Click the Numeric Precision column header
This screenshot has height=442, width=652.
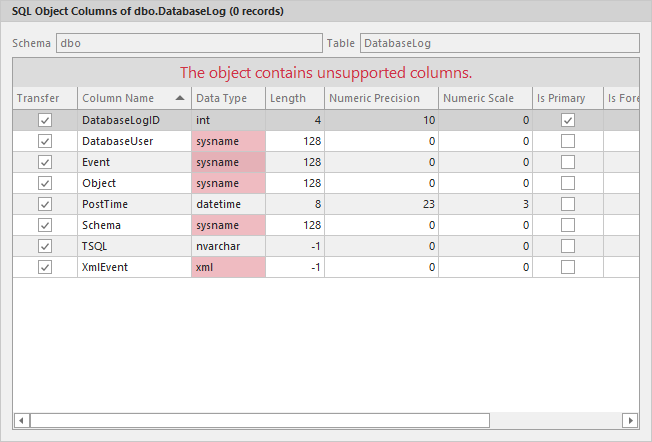(381, 98)
